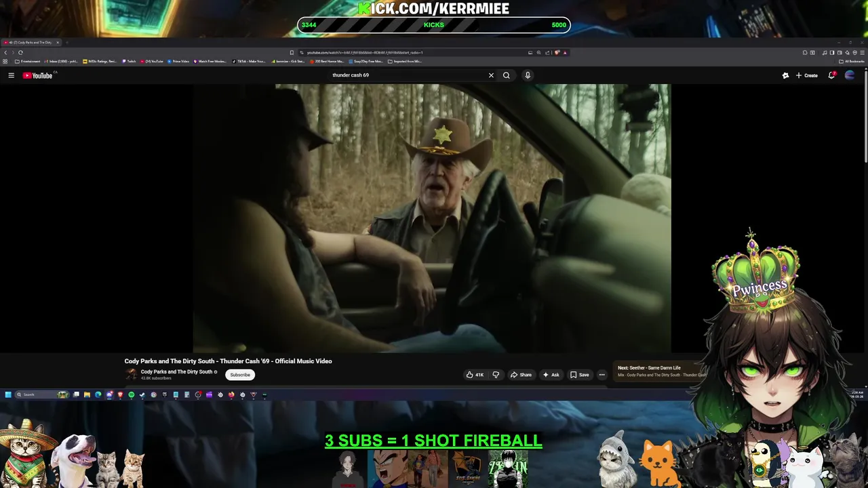Open a new browser tab
This screenshot has height=488, width=868.
(67, 43)
